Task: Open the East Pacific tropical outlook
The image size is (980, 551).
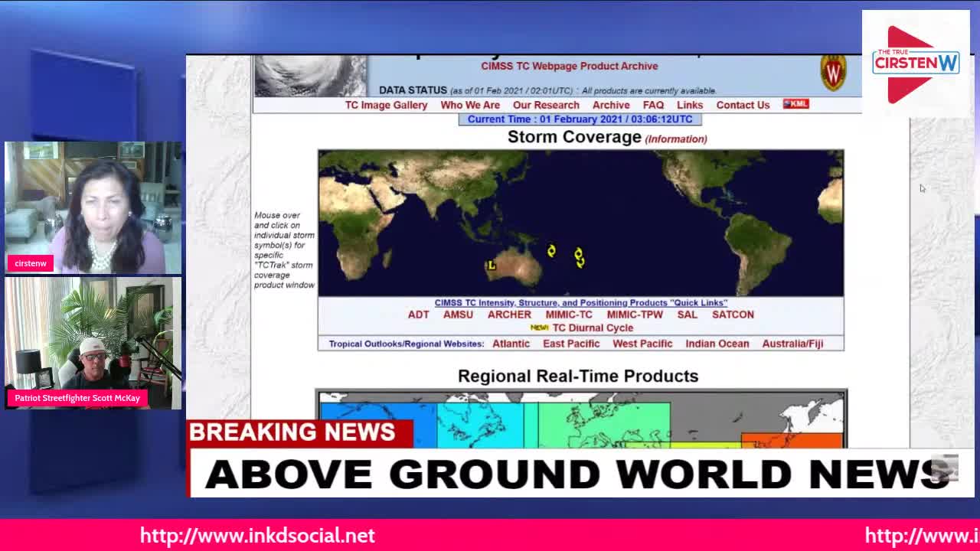Action: click(571, 344)
